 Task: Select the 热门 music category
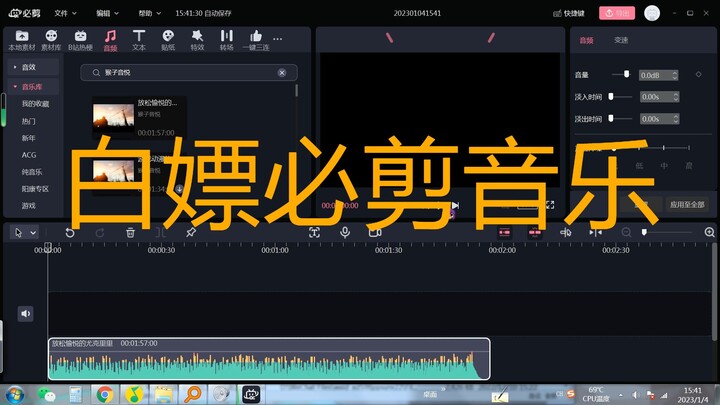tap(28, 121)
